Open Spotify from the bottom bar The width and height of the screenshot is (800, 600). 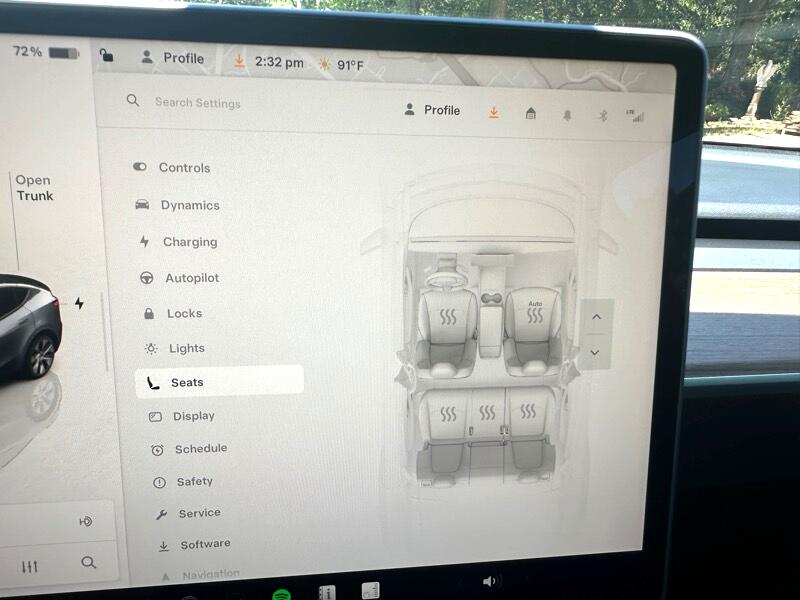(281, 594)
